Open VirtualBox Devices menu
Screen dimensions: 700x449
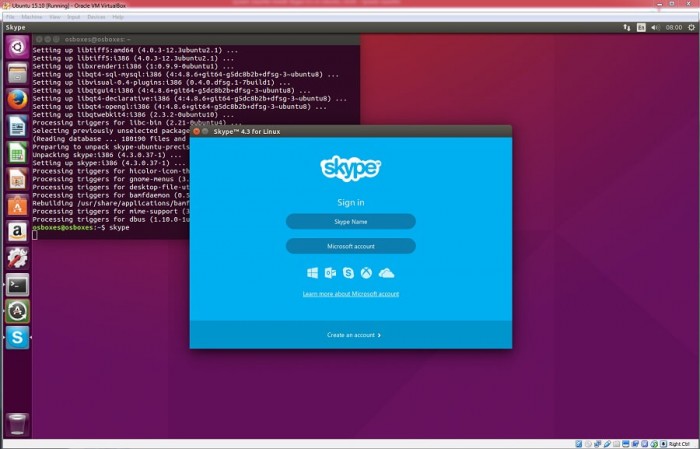click(96, 17)
